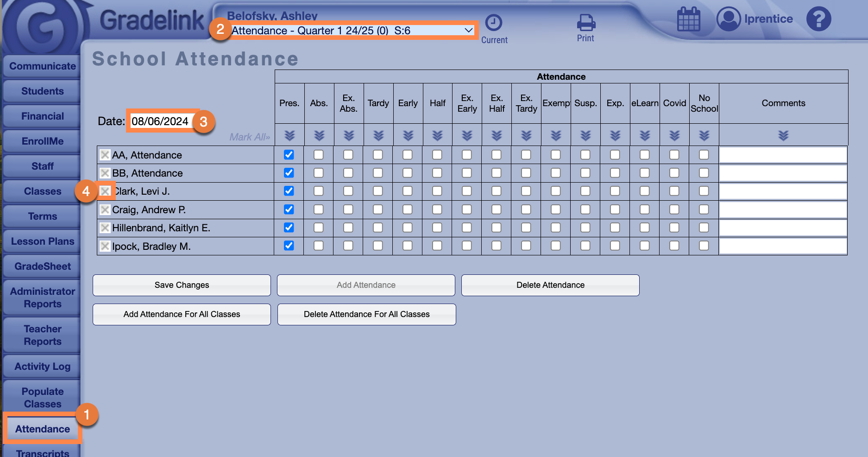Viewport: 868px width, 457px height.
Task: Mark all as Covid using arrows
Action: (675, 135)
